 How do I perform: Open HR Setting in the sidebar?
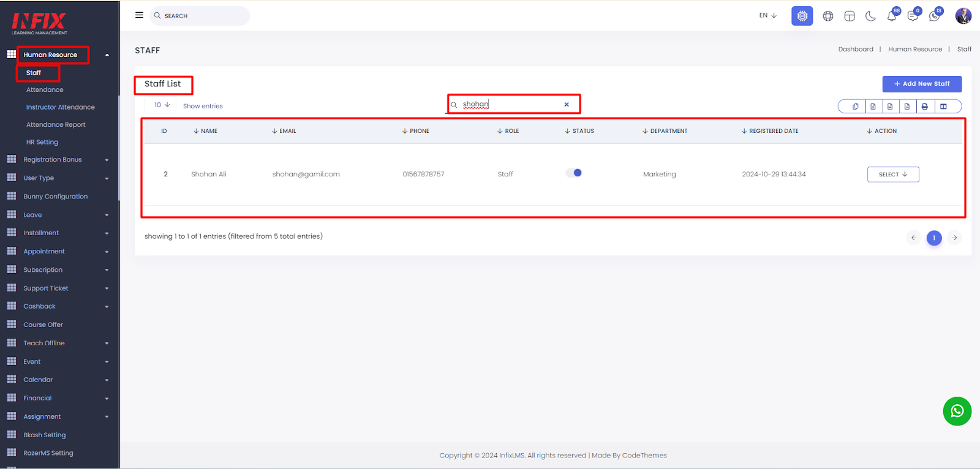[42, 142]
